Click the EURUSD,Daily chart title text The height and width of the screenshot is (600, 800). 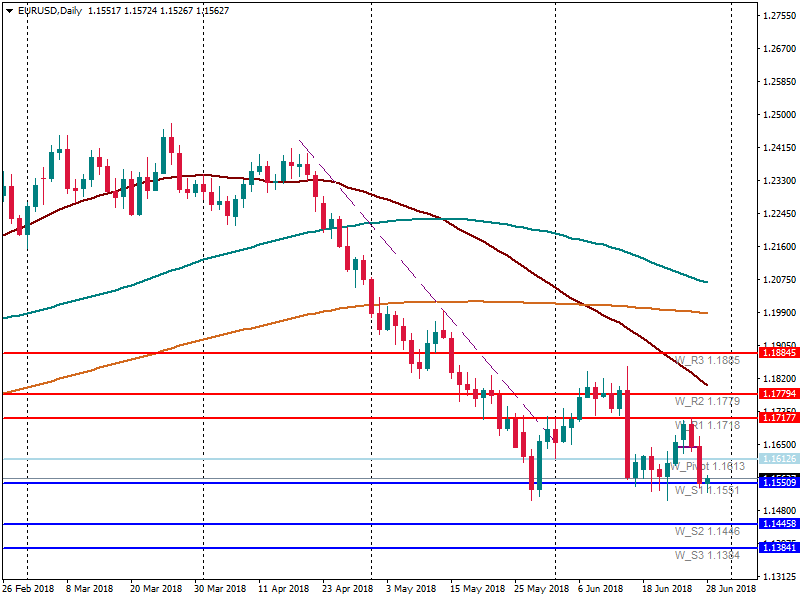[x=51, y=11]
